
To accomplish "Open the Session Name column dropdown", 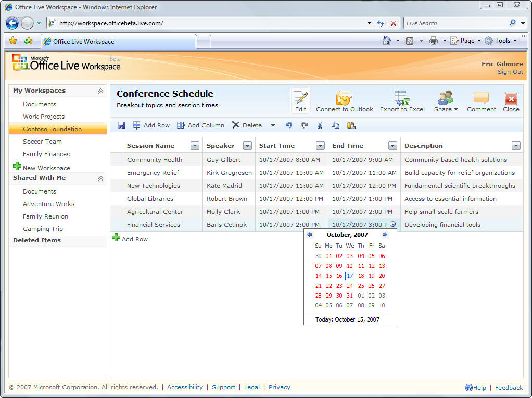I will point(195,146).
